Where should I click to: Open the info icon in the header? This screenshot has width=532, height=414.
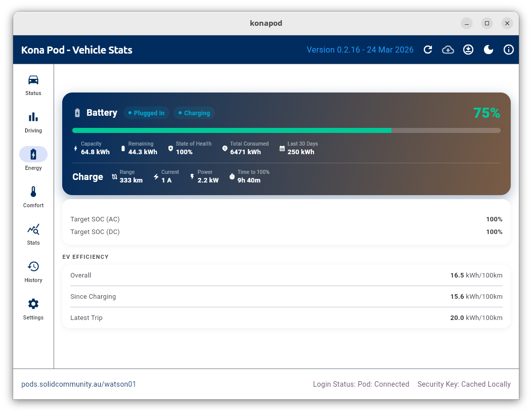(x=508, y=50)
